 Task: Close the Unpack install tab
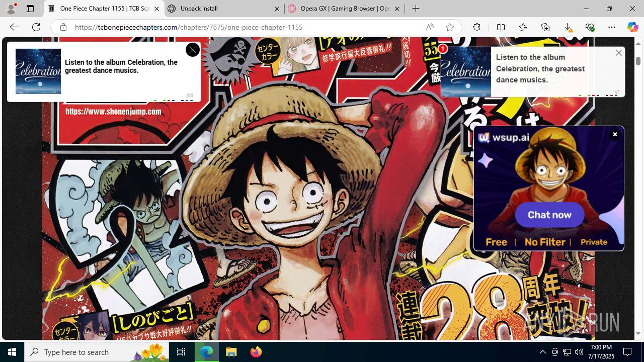pyautogui.click(x=277, y=9)
